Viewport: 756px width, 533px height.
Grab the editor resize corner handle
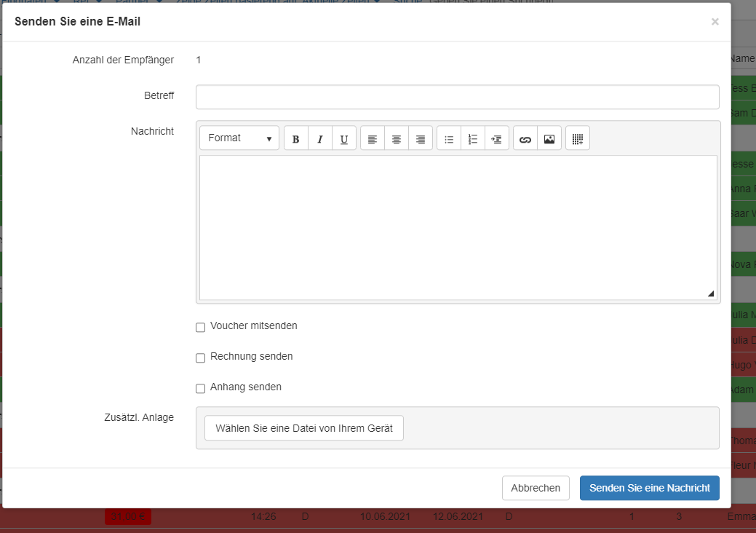point(711,293)
